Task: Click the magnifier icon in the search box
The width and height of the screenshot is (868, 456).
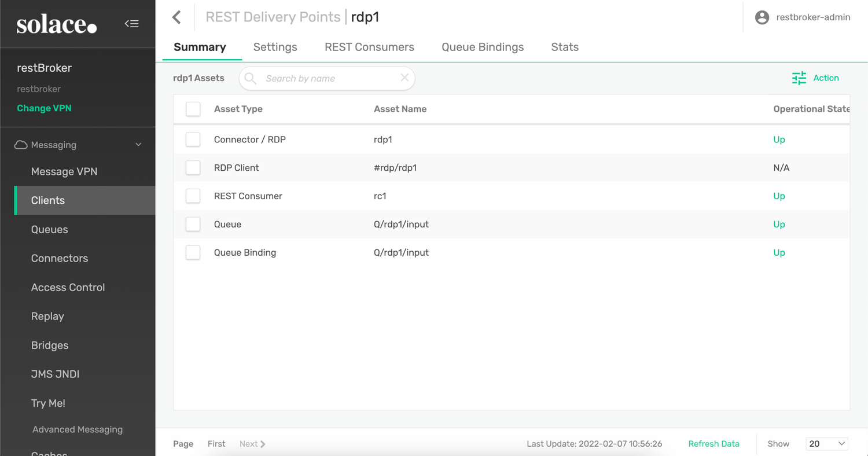Action: pos(251,79)
